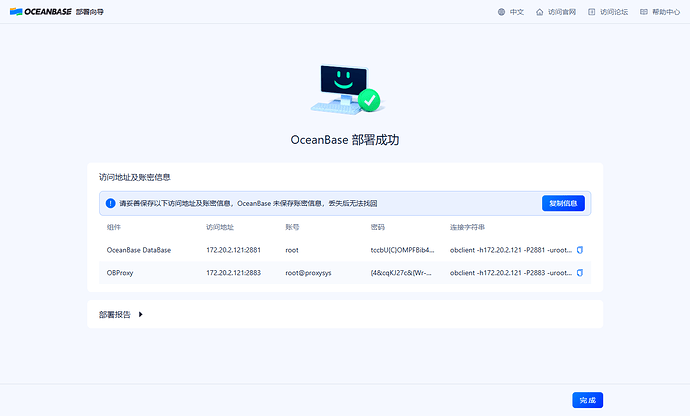This screenshot has width=690, height=416.
Task: Click the OceanBase 部署成功 title
Action: click(345, 140)
